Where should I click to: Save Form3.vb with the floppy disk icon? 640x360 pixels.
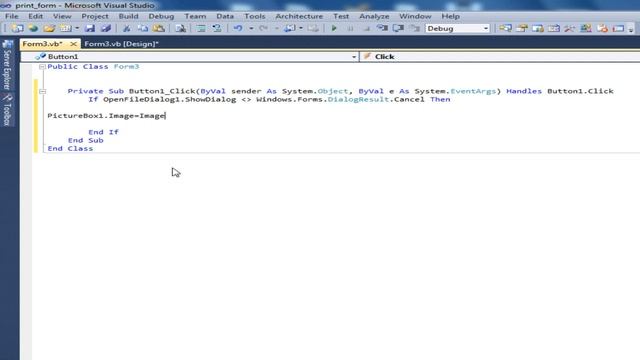coord(90,29)
